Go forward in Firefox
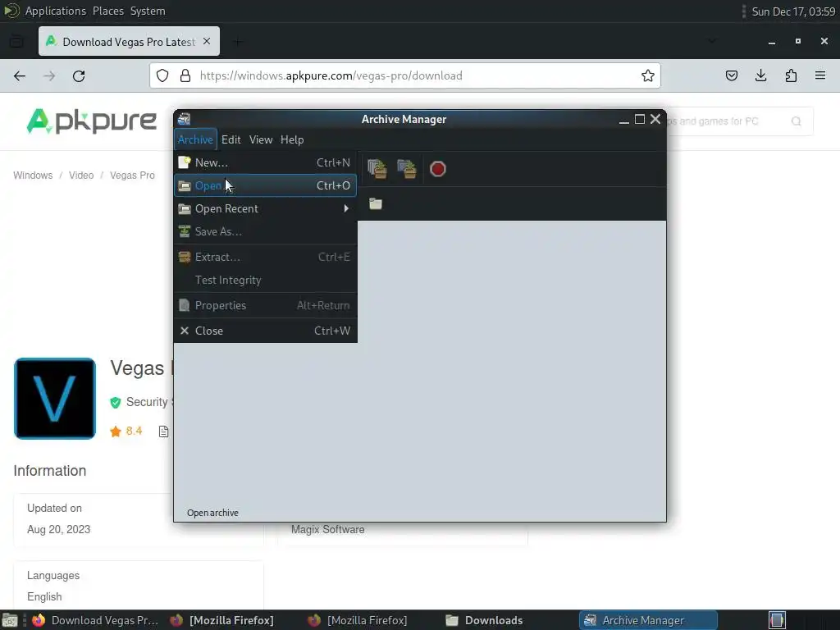 (x=49, y=76)
